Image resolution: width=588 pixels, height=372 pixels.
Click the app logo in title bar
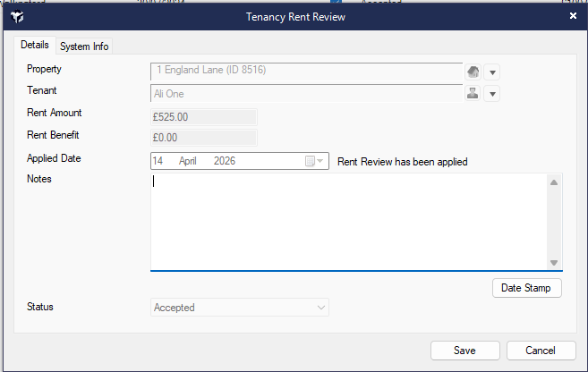coord(17,17)
